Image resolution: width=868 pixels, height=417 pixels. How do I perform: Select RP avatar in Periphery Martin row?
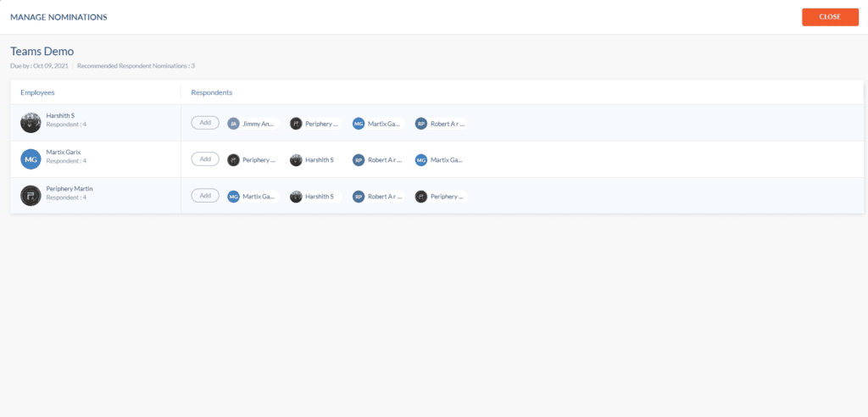click(359, 197)
